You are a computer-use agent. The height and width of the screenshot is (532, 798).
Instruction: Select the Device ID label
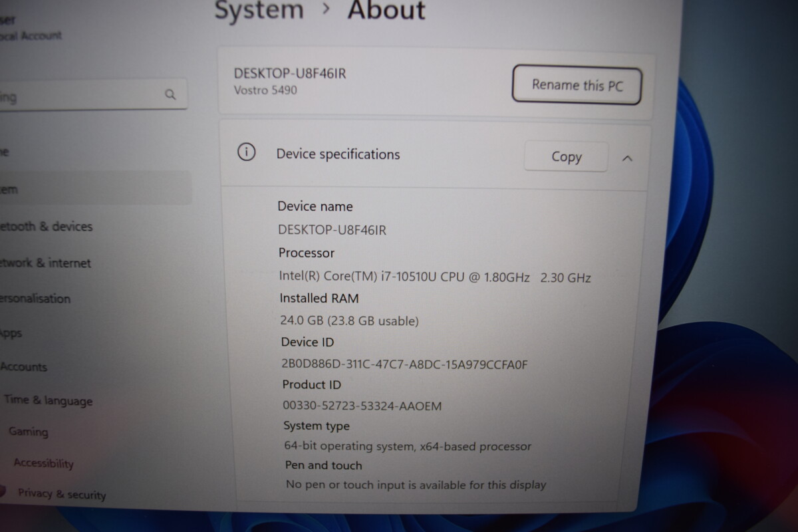tap(307, 342)
